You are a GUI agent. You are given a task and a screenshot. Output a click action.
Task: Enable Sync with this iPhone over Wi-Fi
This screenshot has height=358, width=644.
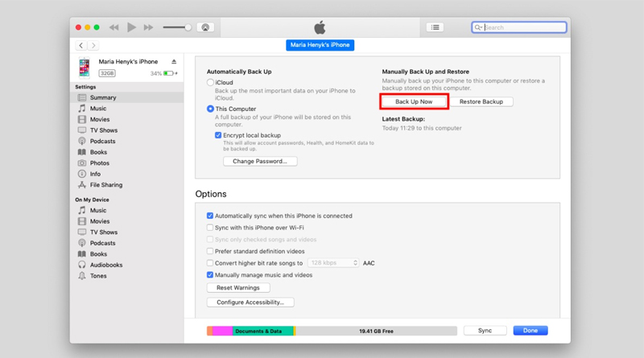(210, 228)
